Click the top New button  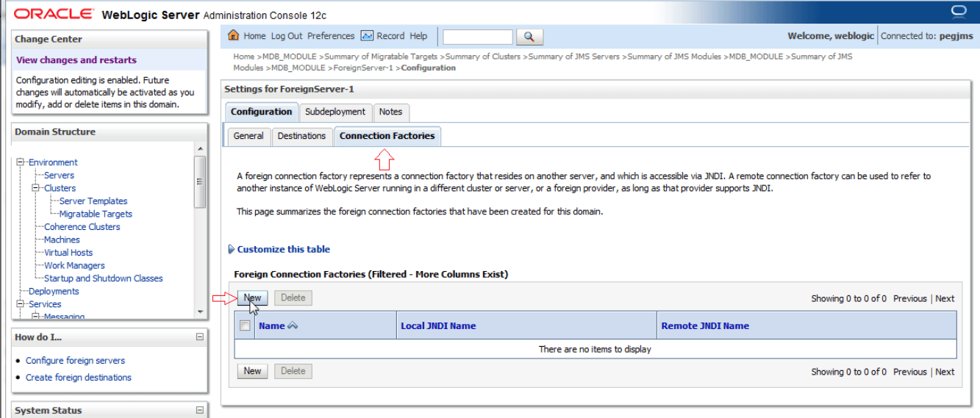point(252,298)
